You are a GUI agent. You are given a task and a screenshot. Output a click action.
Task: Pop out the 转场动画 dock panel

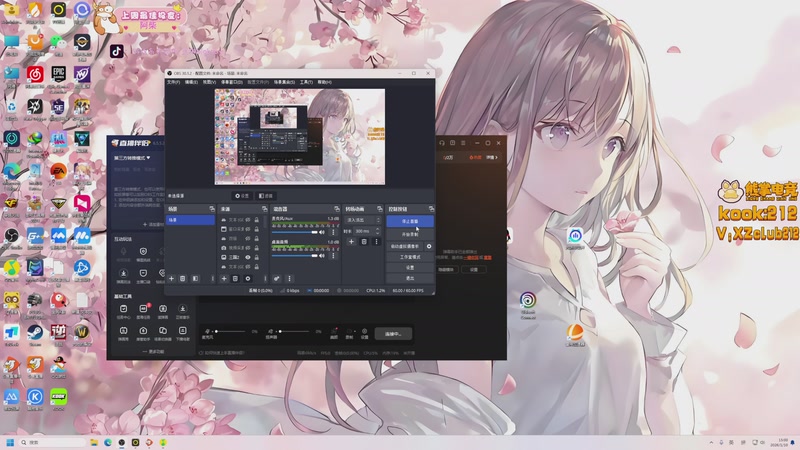(x=380, y=209)
